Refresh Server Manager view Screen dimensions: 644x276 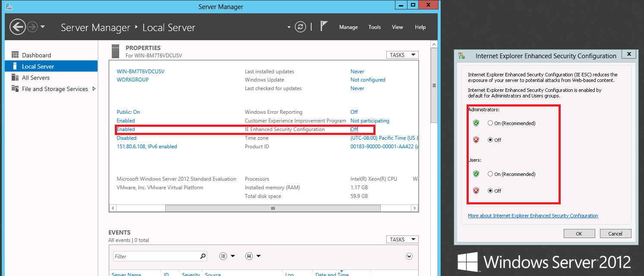click(300, 27)
